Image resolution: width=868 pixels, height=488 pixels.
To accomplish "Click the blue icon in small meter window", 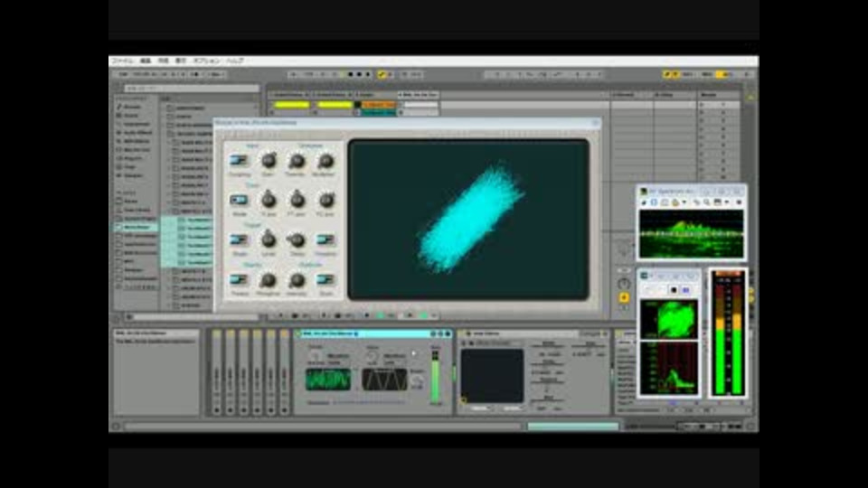I will click(686, 289).
